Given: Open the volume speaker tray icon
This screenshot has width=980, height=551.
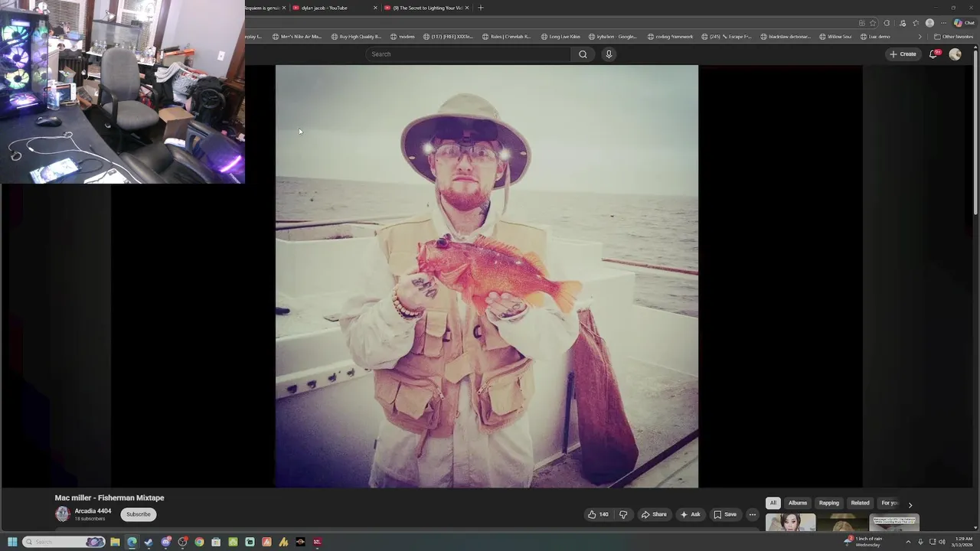Looking at the screenshot, I should point(942,542).
